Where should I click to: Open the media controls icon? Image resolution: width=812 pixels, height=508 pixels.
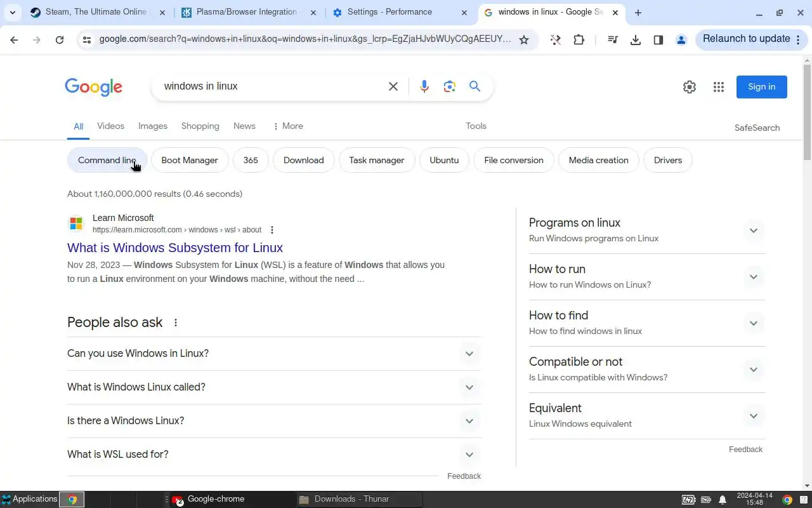(x=613, y=39)
